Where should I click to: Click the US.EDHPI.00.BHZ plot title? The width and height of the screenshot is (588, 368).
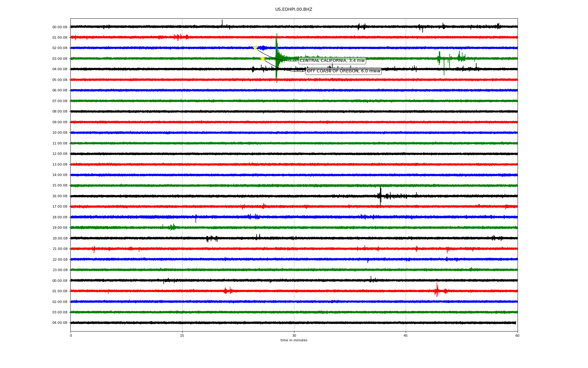point(294,10)
